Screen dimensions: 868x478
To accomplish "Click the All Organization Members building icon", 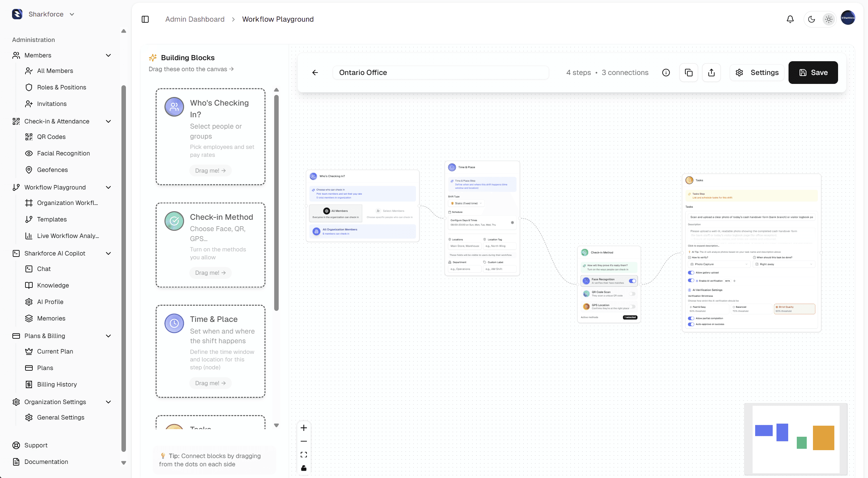I will click(317, 231).
